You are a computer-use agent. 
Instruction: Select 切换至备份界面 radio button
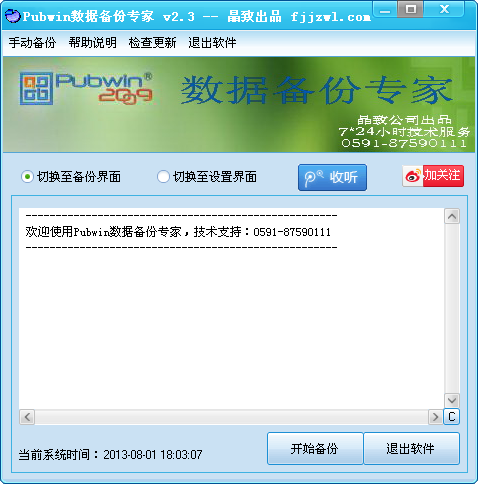coord(27,177)
